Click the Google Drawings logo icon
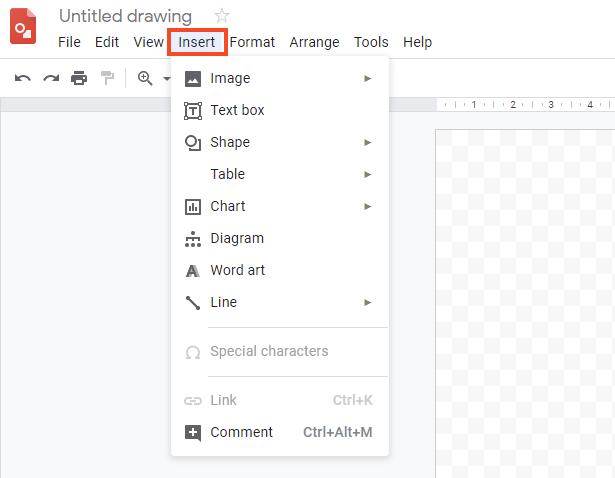615x478 pixels. [x=24, y=27]
